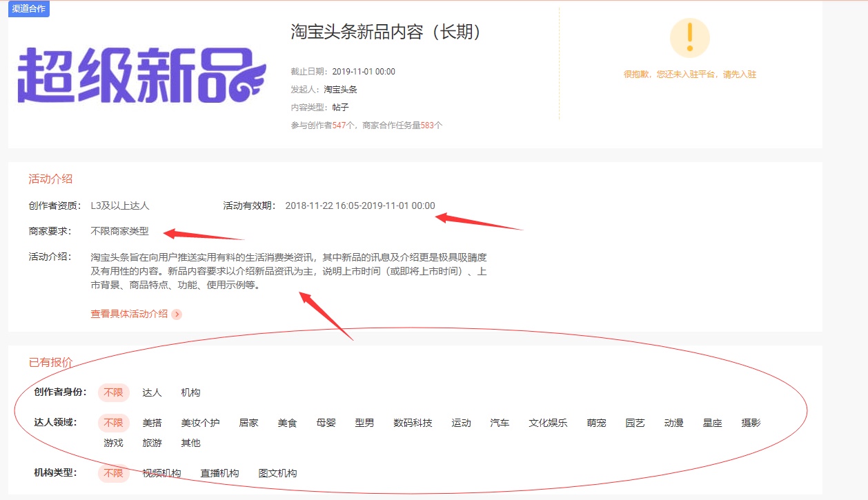
Task: Filter by 数码科技 domain
Action: click(413, 423)
